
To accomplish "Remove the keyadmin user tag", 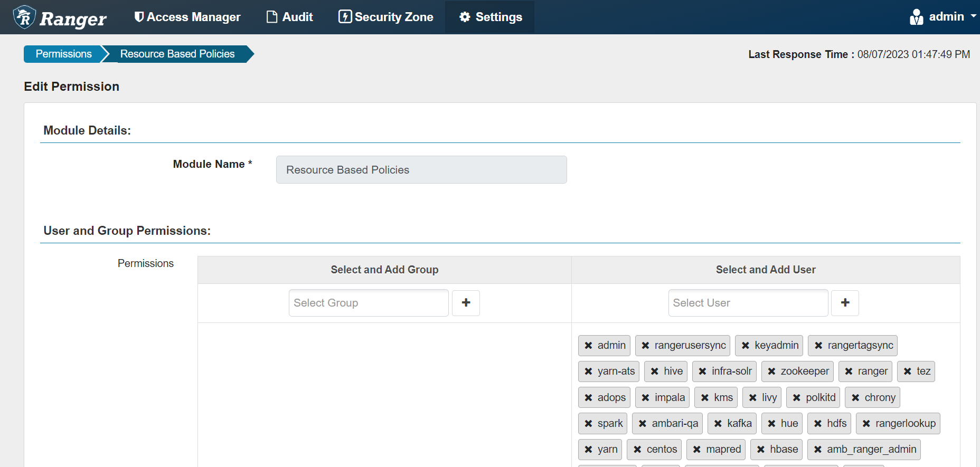I will coord(745,346).
